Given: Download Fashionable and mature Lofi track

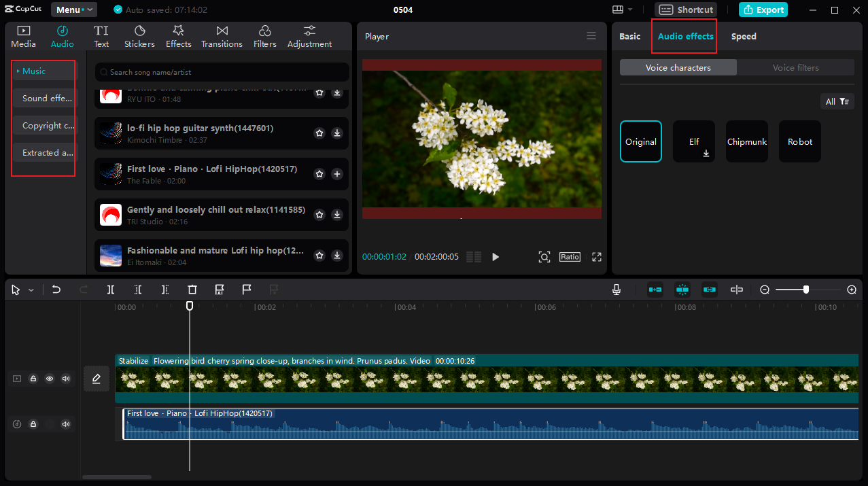Looking at the screenshot, I should click(337, 256).
